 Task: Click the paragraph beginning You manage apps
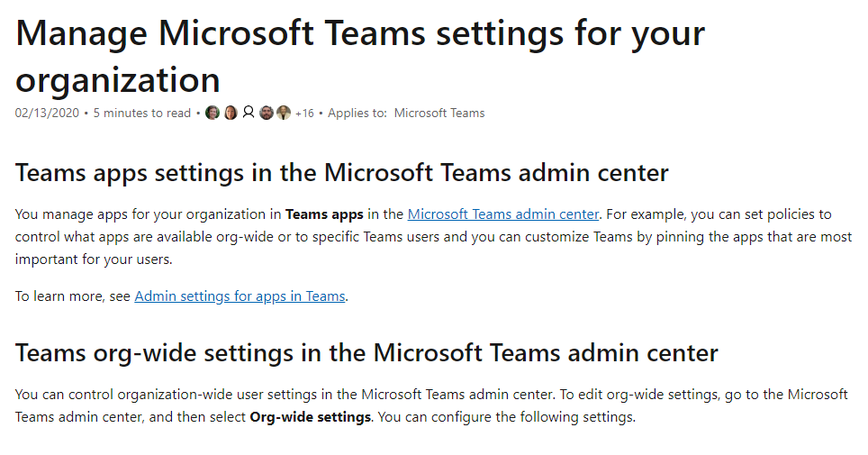433,237
